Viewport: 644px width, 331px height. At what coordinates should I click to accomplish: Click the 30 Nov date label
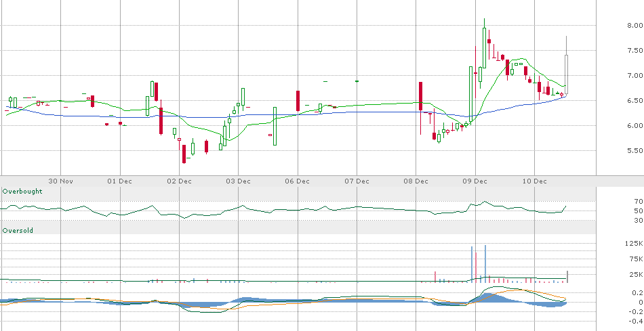click(x=61, y=181)
